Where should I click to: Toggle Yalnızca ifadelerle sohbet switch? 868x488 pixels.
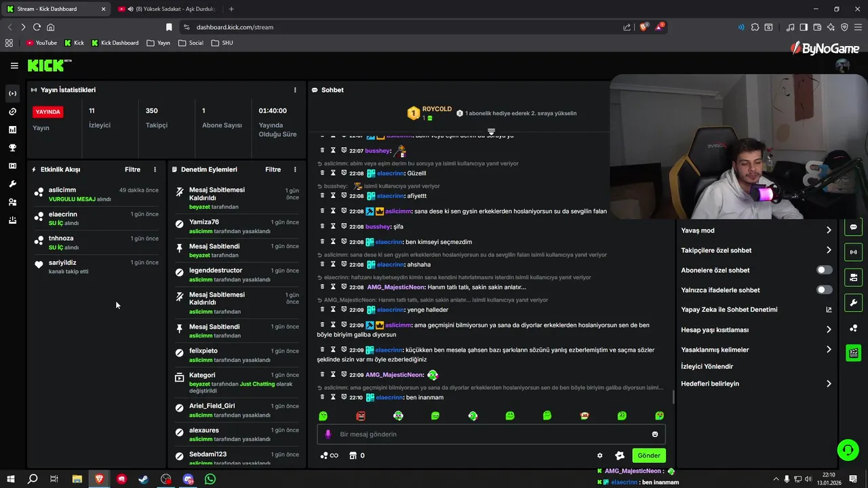click(824, 290)
